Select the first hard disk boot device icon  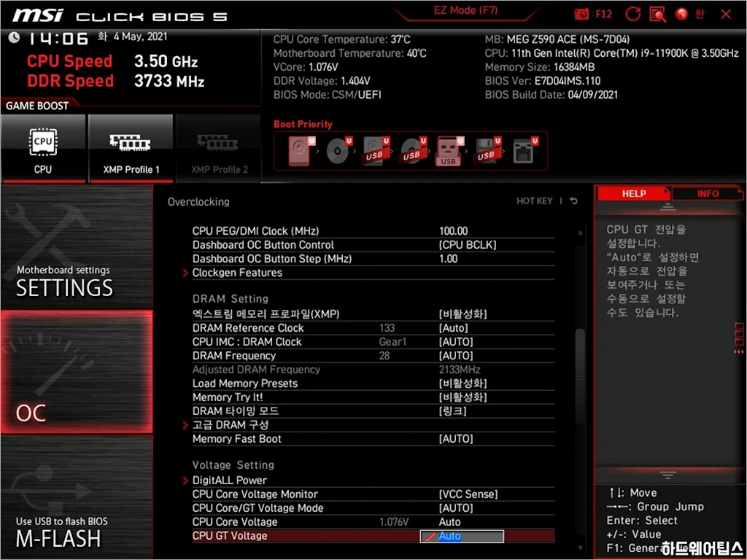301,150
